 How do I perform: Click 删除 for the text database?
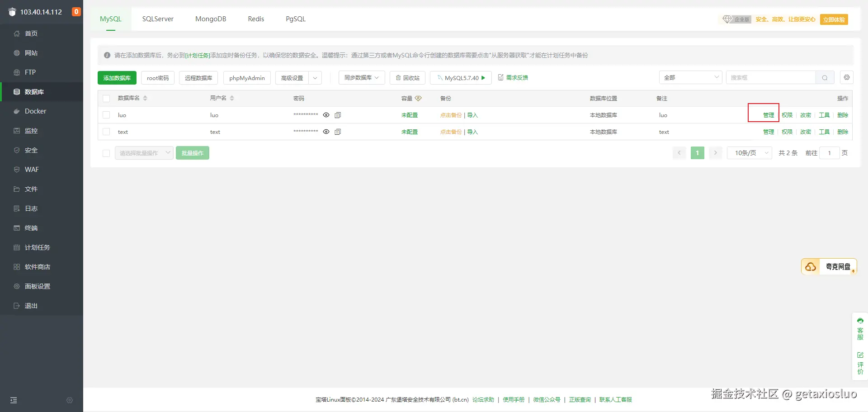(843, 132)
